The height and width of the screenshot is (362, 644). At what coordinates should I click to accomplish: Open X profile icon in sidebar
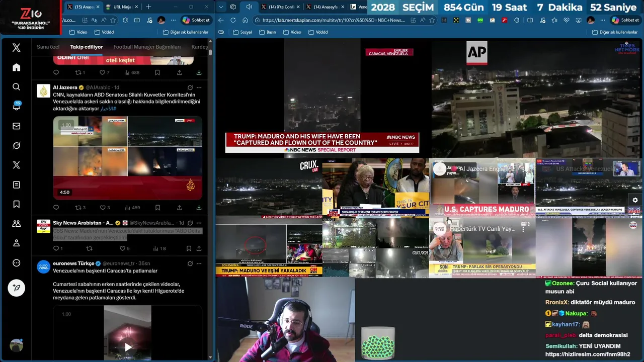16,243
